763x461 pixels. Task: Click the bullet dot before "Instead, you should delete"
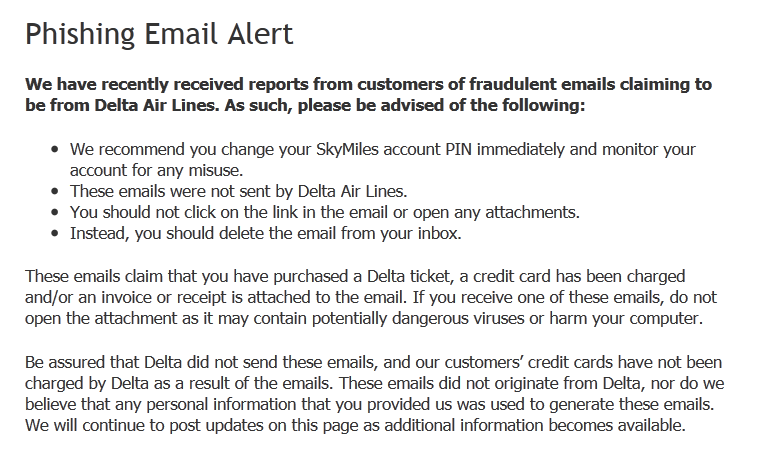coord(55,235)
